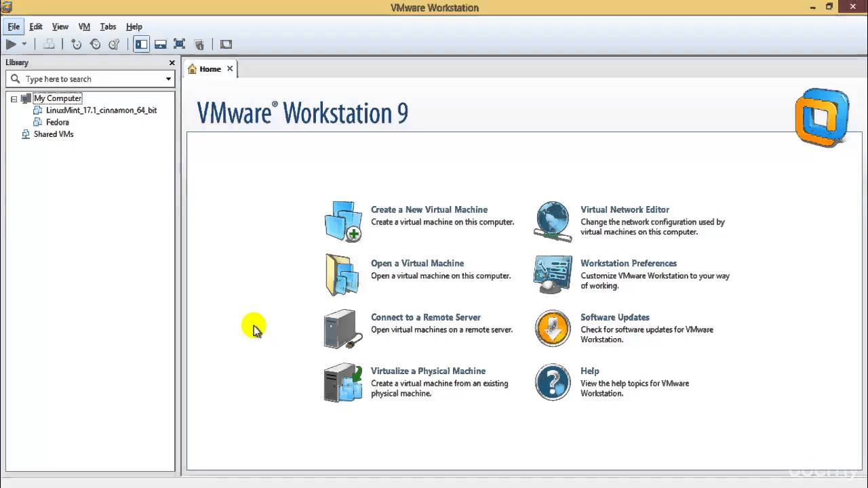Viewport: 868px width, 488px height.
Task: Click the Shared VMs icon in tree
Action: tap(26, 134)
